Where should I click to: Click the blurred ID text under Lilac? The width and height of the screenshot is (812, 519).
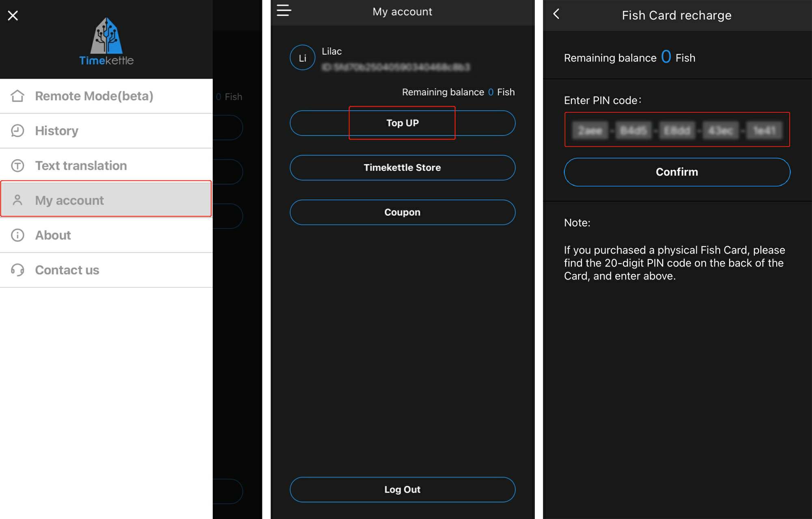coord(396,67)
